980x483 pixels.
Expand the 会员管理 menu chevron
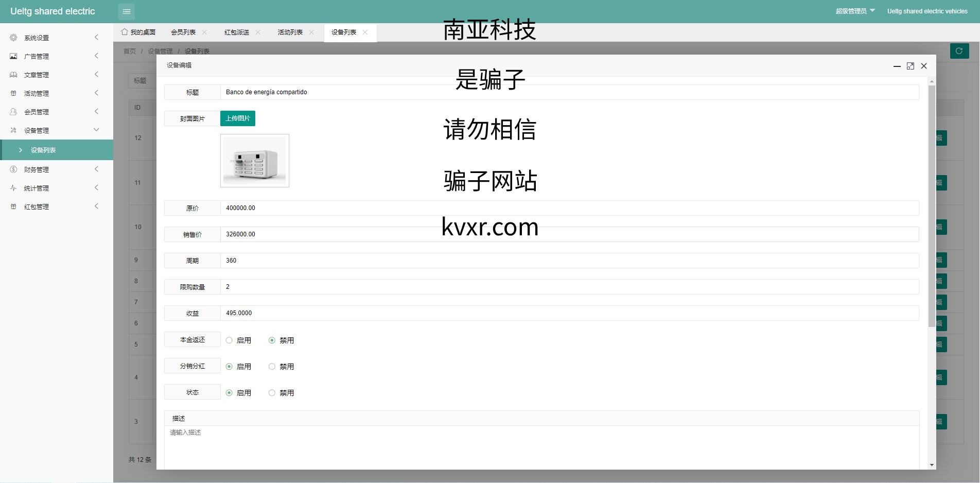pyautogui.click(x=96, y=111)
